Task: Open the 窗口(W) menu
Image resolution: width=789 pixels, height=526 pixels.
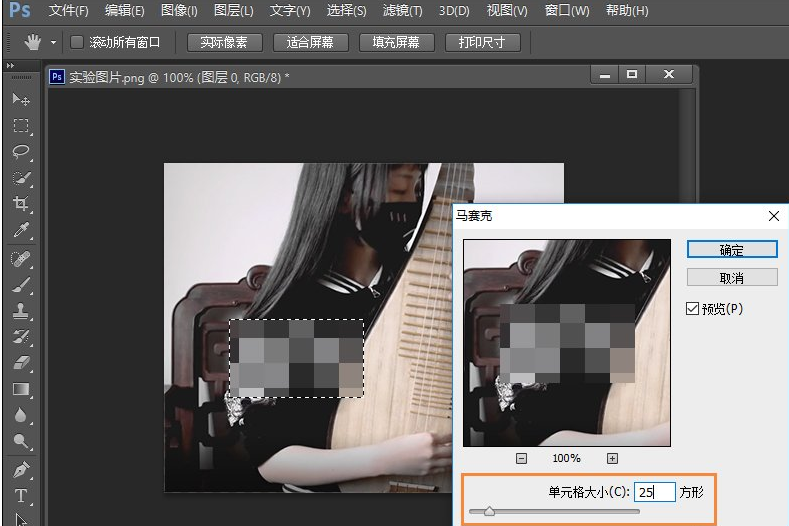Action: (x=567, y=11)
